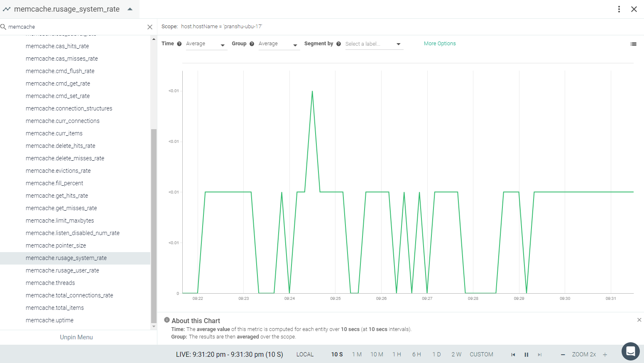Click the metric list scrollbar thumb
The height and width of the screenshot is (363, 644).
click(154, 226)
